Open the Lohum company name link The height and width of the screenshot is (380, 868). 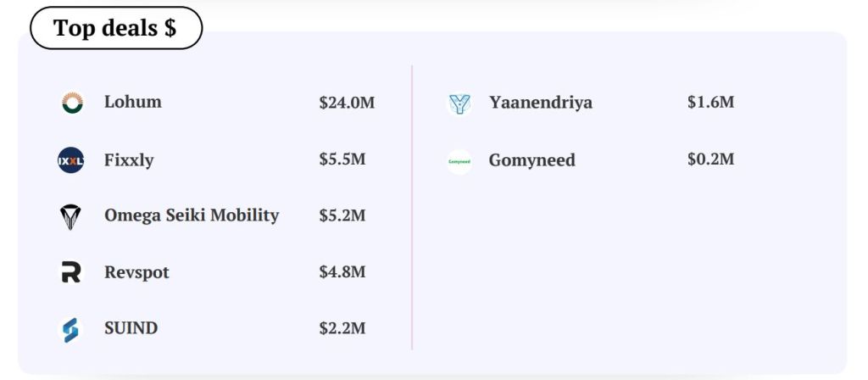click(x=133, y=102)
